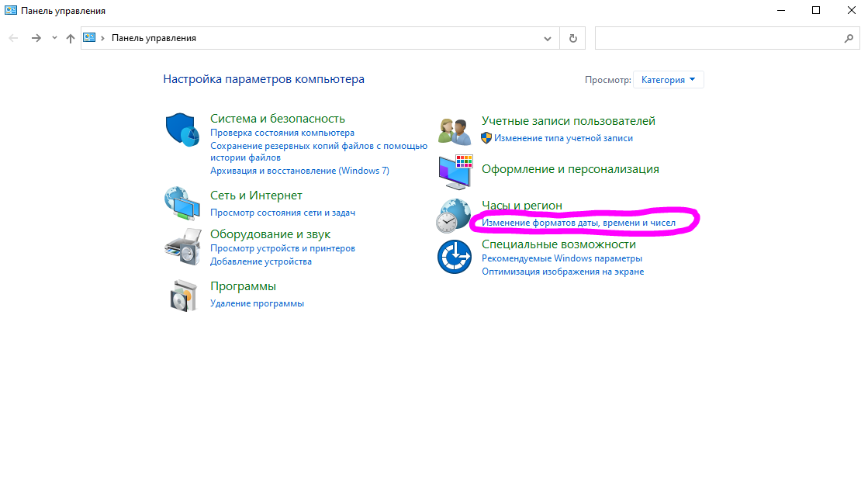Click Оптимизация изображения на экране link
Viewport: 868px width, 488px height.
563,272
